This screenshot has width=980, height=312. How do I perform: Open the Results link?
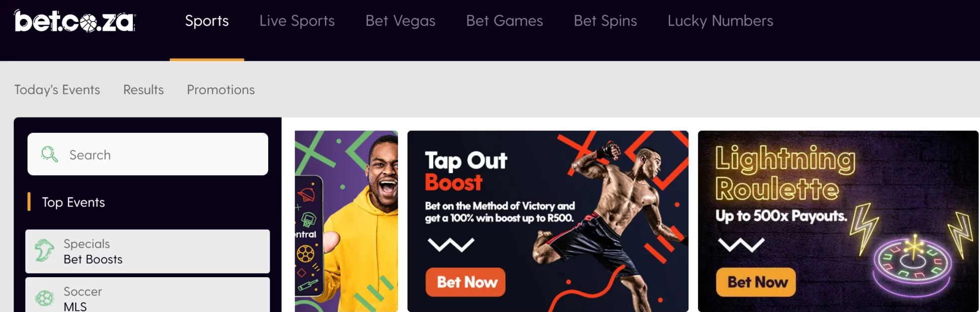143,90
